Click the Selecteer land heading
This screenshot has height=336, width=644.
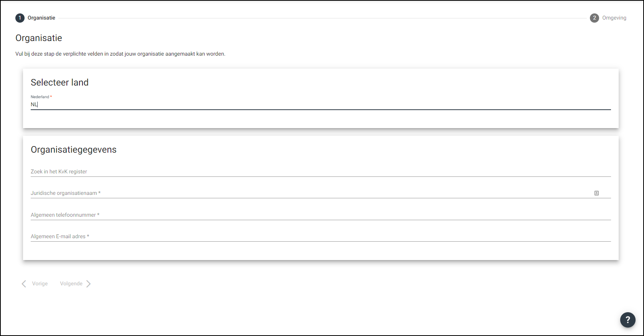click(59, 82)
